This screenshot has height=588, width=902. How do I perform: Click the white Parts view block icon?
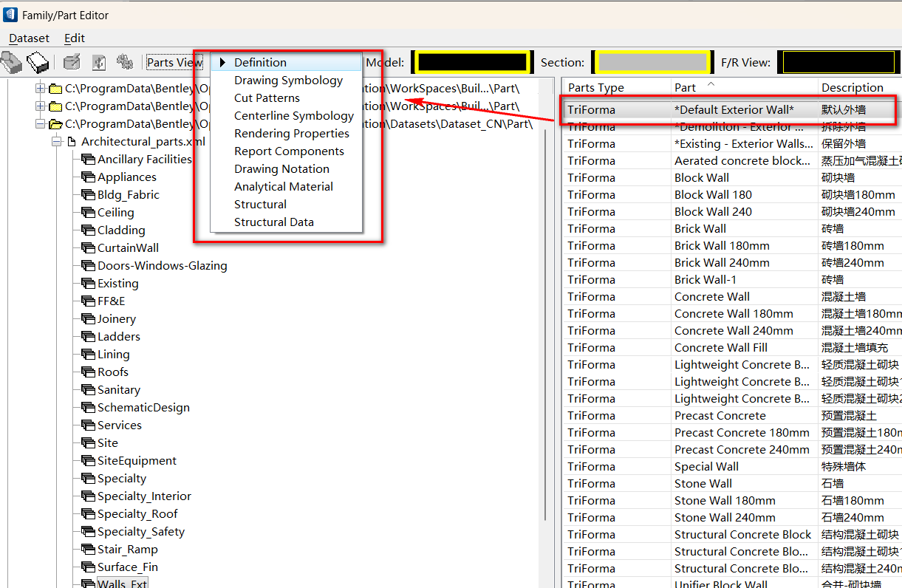point(37,62)
